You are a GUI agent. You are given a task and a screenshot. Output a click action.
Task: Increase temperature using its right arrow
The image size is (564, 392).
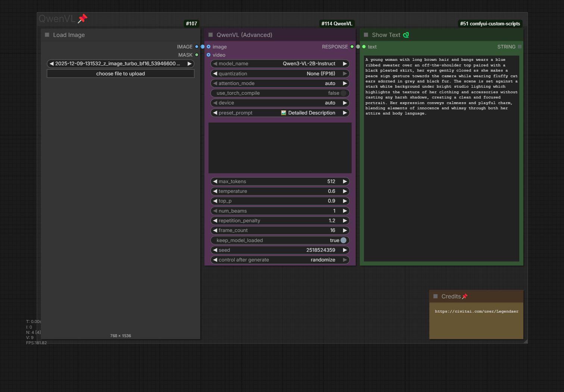coord(345,191)
